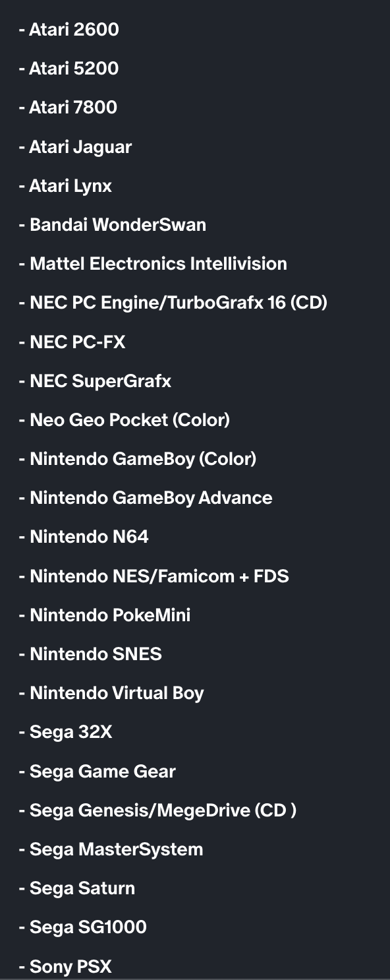Click on Atari 7800 entry
390x980 pixels.
[68, 107]
